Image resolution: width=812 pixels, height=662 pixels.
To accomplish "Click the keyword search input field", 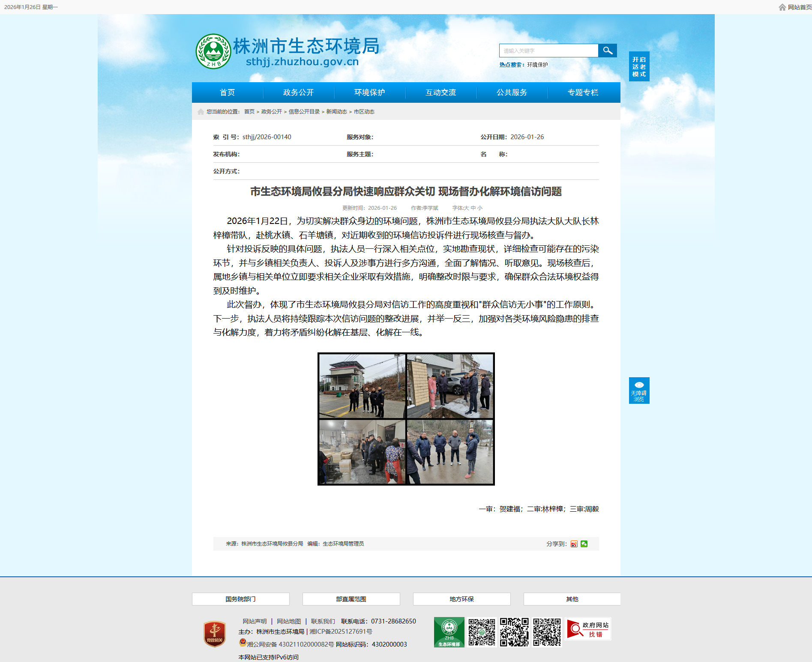I will [x=548, y=51].
